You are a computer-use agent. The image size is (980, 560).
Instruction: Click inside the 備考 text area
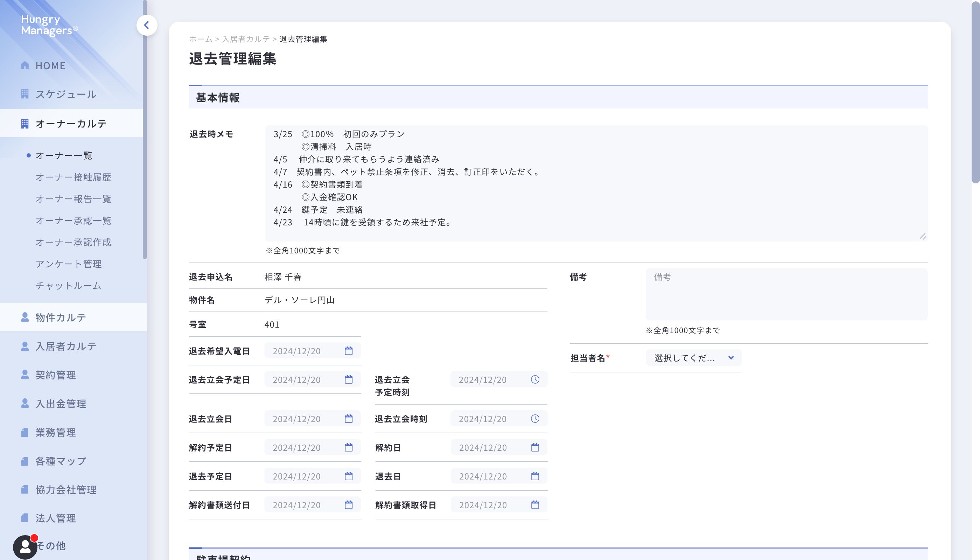[786, 295]
